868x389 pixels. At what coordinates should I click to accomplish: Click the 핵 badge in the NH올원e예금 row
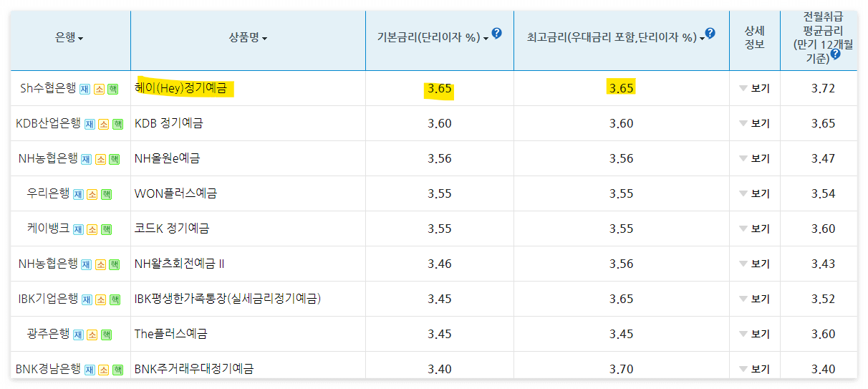pos(115,160)
